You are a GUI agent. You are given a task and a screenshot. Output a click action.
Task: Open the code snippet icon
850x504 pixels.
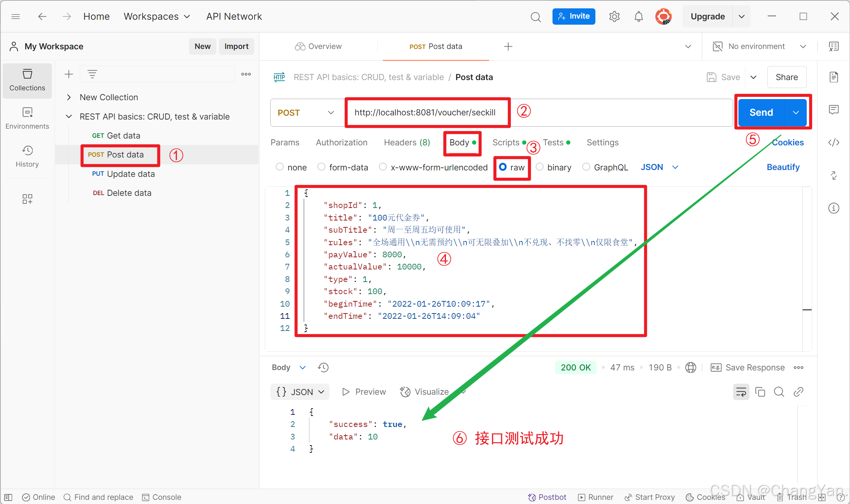[x=834, y=142]
